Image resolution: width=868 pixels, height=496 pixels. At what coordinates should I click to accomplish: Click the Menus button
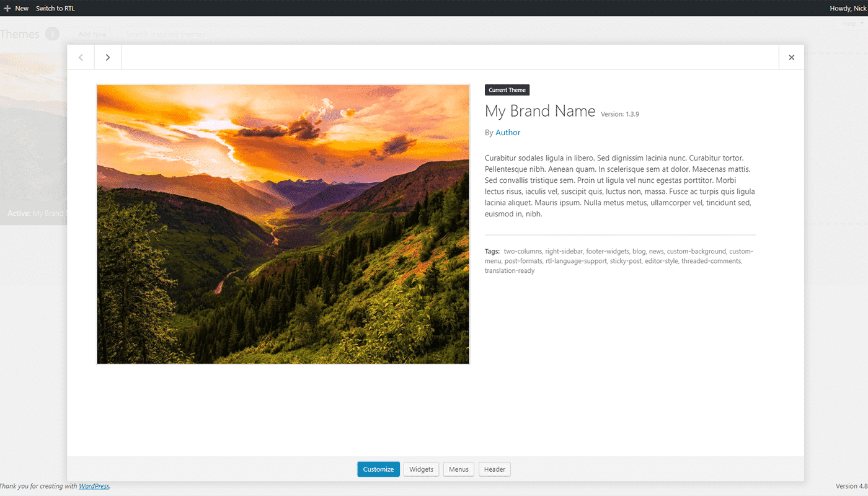click(459, 469)
